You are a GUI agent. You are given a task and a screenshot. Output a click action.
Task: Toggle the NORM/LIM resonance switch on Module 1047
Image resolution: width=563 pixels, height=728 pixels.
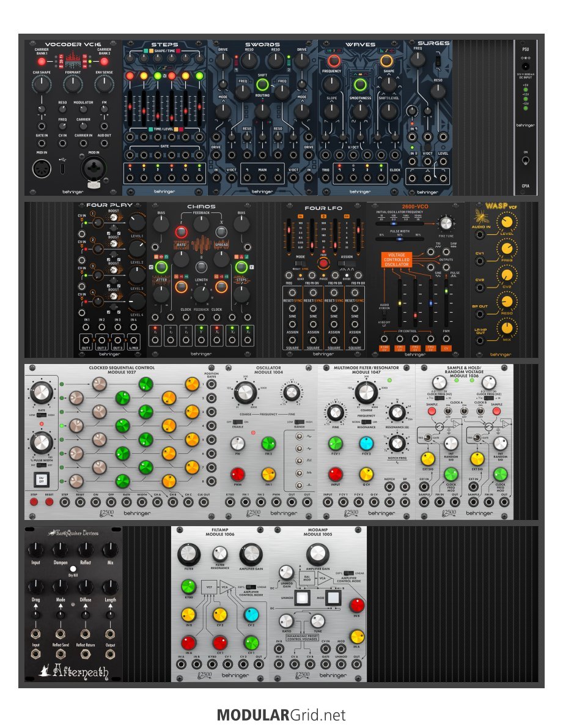coord(366,422)
